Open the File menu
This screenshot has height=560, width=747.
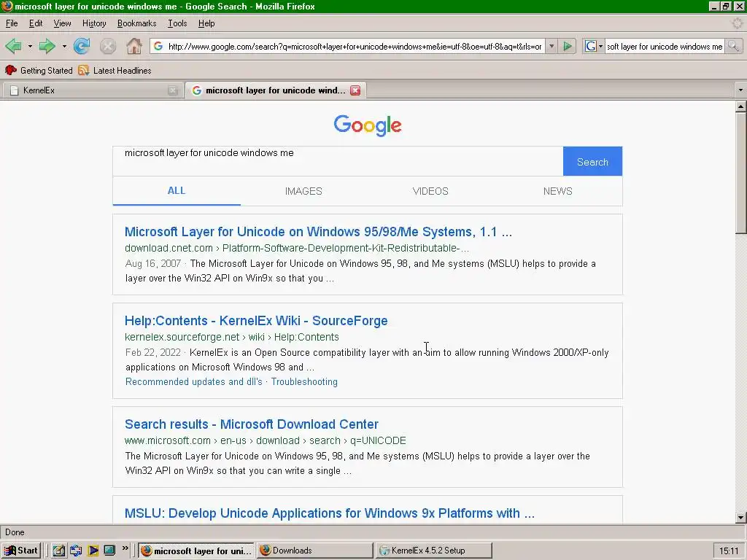coord(12,23)
